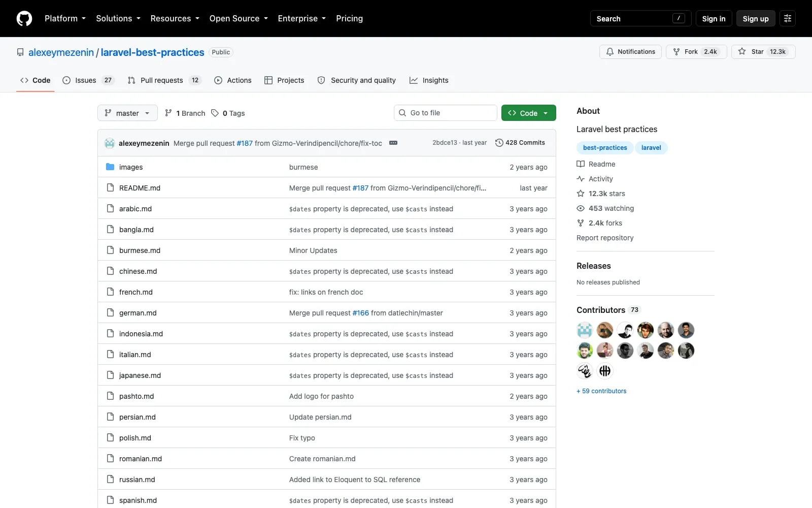Image resolution: width=812 pixels, height=508 pixels.
Task: Expand the Enterprise menu
Action: pyautogui.click(x=301, y=18)
